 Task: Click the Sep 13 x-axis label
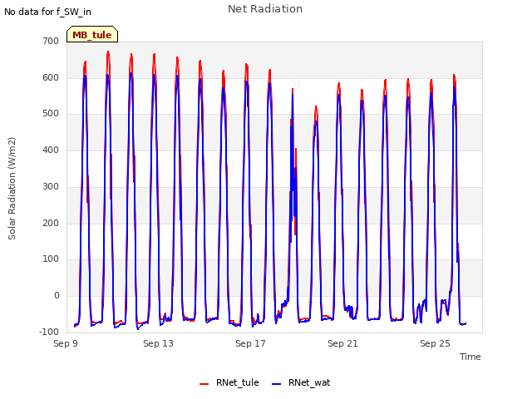coord(158,343)
